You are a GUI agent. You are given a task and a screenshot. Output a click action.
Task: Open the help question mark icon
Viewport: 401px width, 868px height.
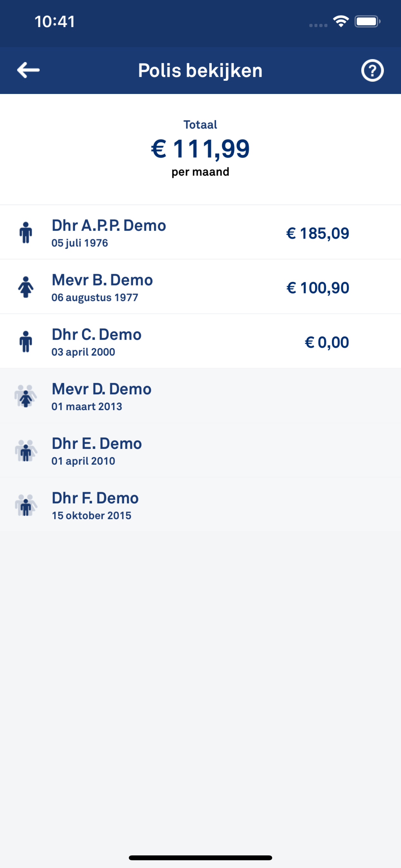click(372, 70)
